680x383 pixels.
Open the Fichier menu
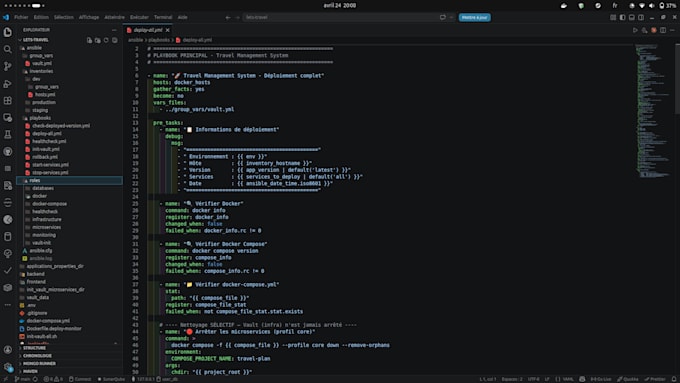(x=21, y=17)
